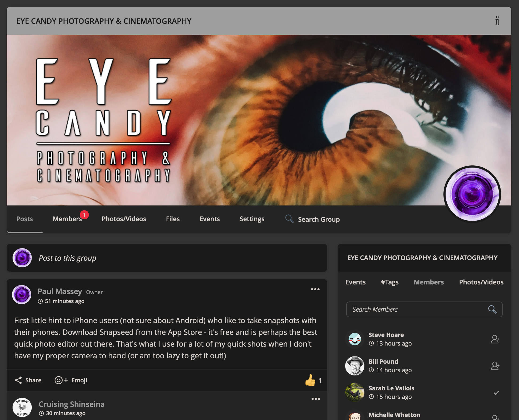
Task: Click the purple lens group avatar
Action: click(472, 194)
